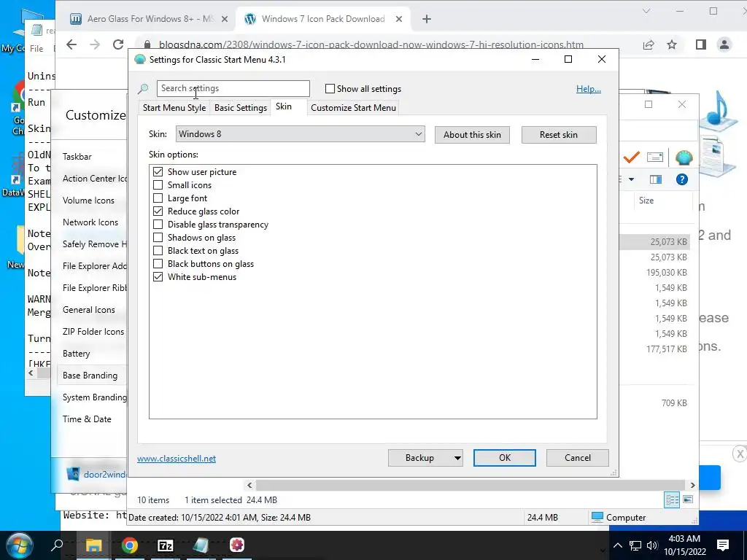Switch to large icons view in Explorer status bar
The width and height of the screenshot is (747, 560).
(688, 499)
